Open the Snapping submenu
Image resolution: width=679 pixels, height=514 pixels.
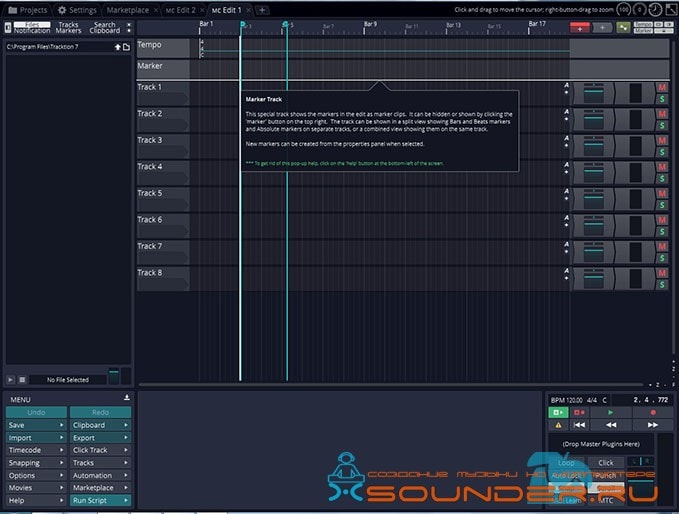coord(36,463)
